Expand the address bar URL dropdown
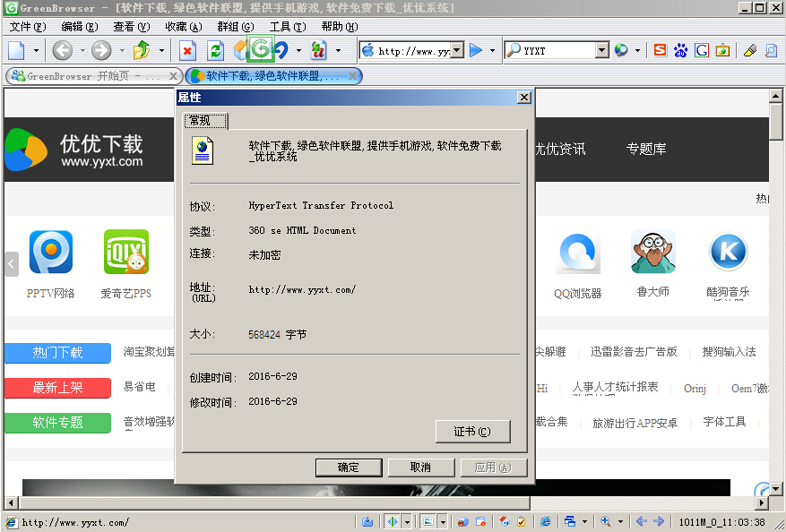 coord(457,50)
